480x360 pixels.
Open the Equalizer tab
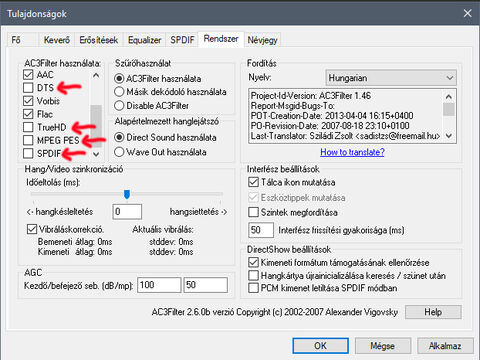point(144,40)
